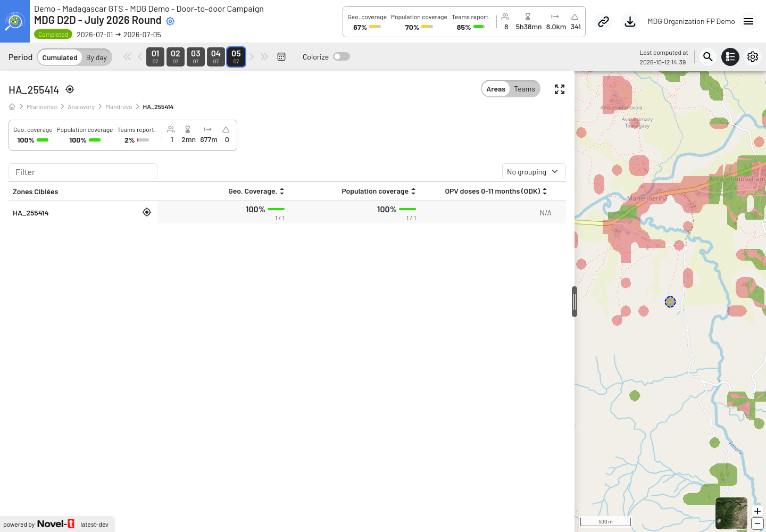Viewport: 766px width, 532px height.
Task: Select day 02 07 tab
Action: point(176,57)
